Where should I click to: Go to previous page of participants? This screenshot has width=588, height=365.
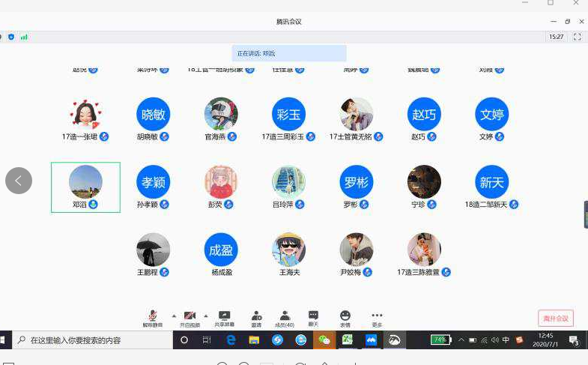(x=19, y=181)
